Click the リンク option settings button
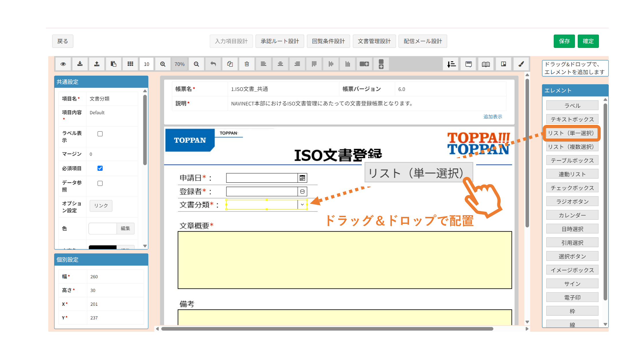This screenshot has width=644, height=357. 101,205
